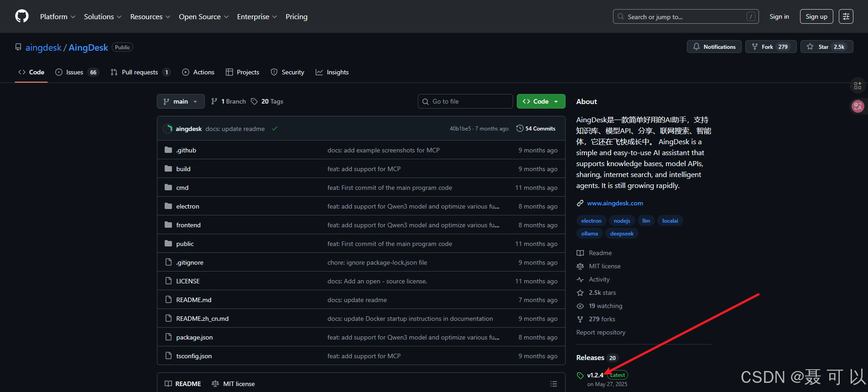View the 1 Branch list

pos(229,101)
